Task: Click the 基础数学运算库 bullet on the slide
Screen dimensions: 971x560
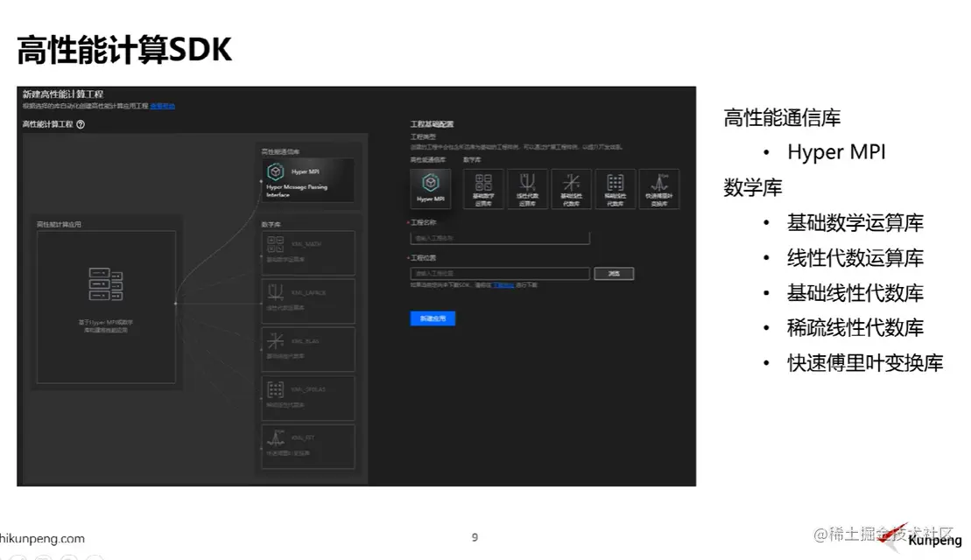Action: [855, 223]
